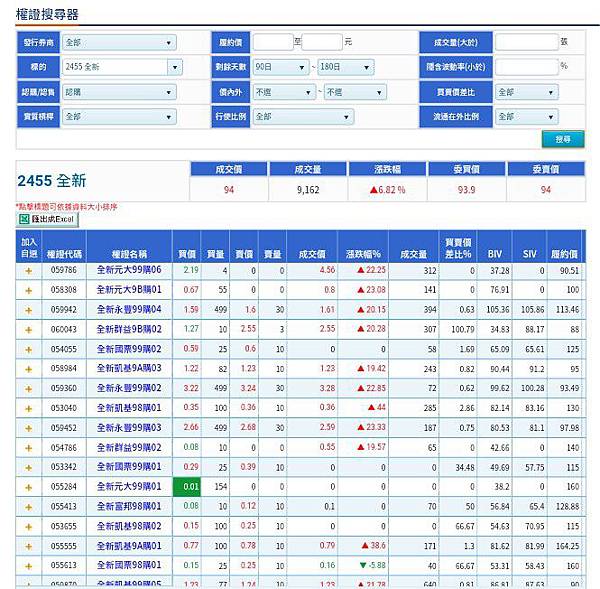
Task: Open remaining days minimum 90日 dropdown
Action: pyautogui.click(x=281, y=67)
